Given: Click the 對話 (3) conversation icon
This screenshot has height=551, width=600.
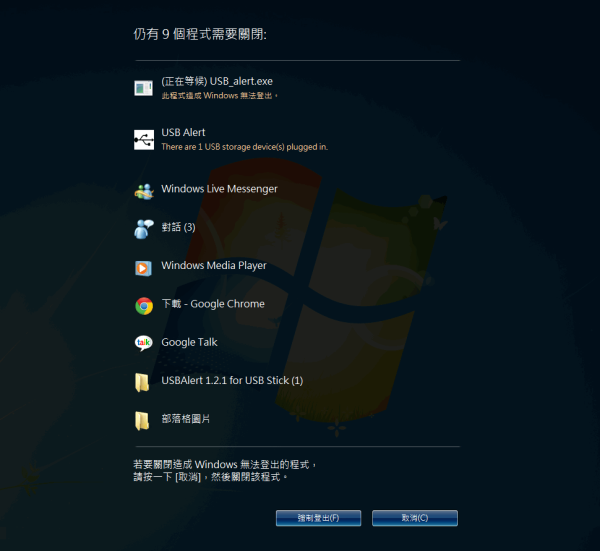Looking at the screenshot, I should 144,229.
